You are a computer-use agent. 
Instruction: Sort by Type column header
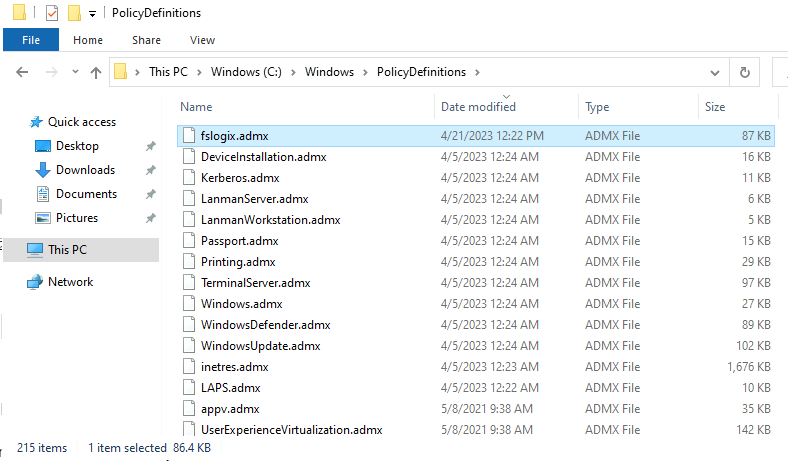(597, 107)
